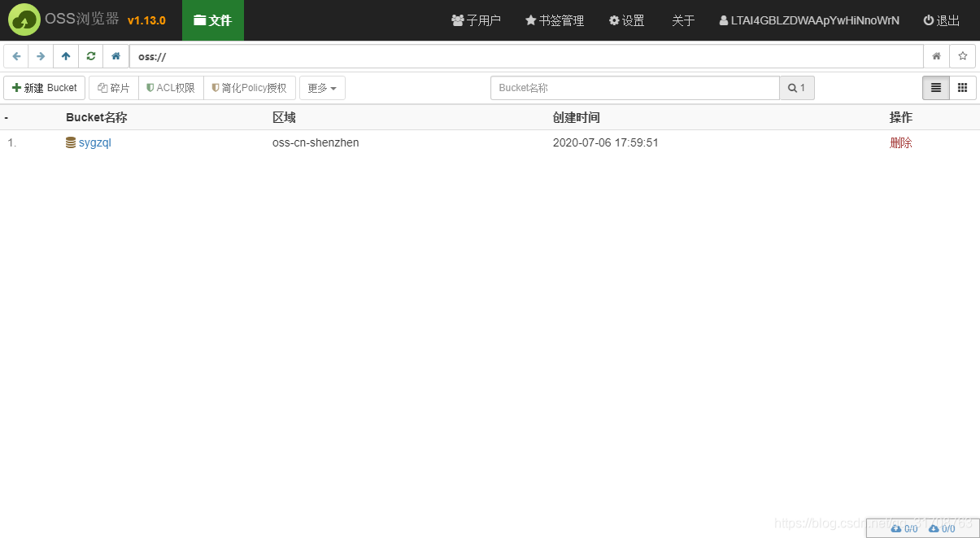The height and width of the screenshot is (538, 980).
Task: Switch to grid view mode
Action: pyautogui.click(x=962, y=87)
